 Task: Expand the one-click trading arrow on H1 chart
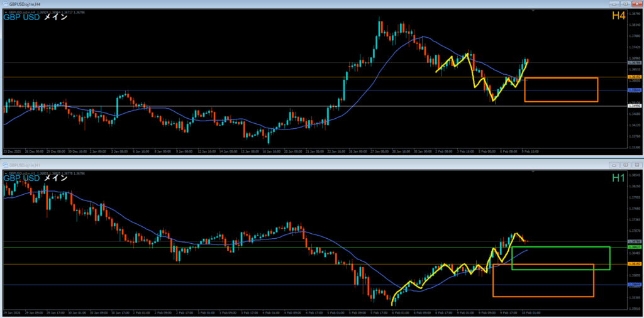click(x=5, y=172)
